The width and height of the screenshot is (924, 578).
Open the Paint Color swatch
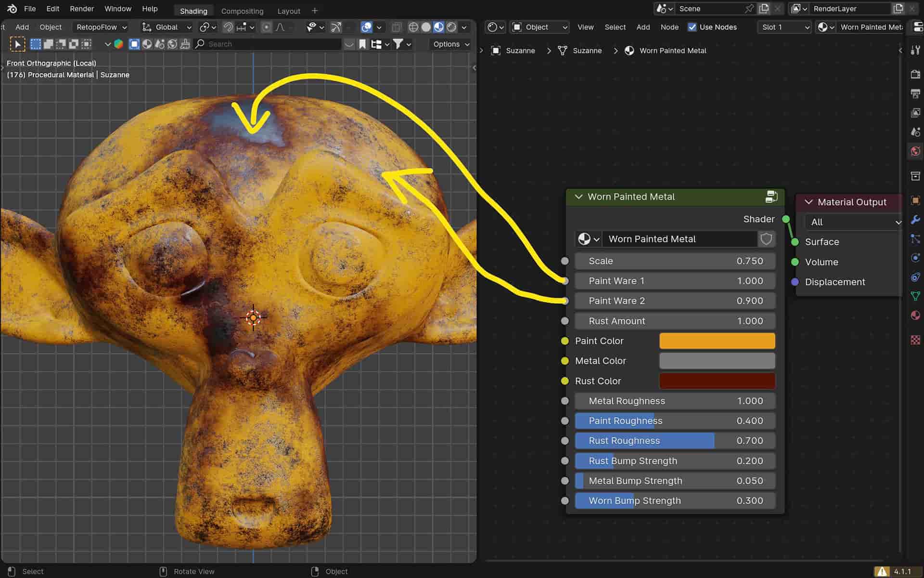[x=717, y=341]
